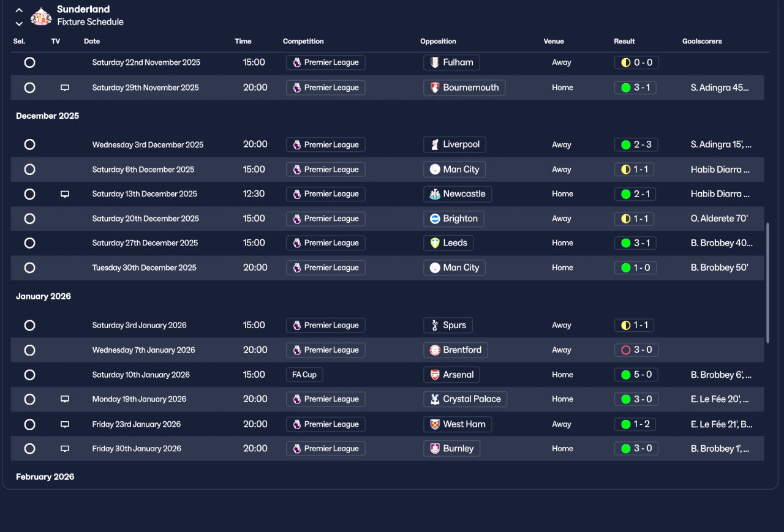784x532 pixels.
Task: Sort by the Time column header
Action: tap(243, 42)
